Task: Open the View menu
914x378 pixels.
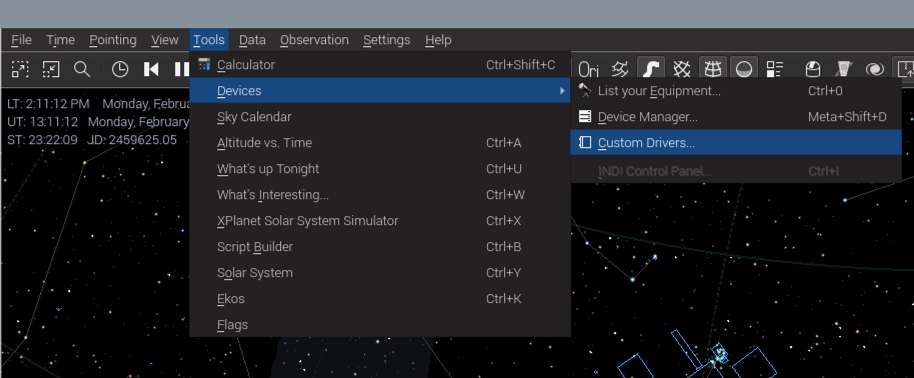Action: (164, 40)
